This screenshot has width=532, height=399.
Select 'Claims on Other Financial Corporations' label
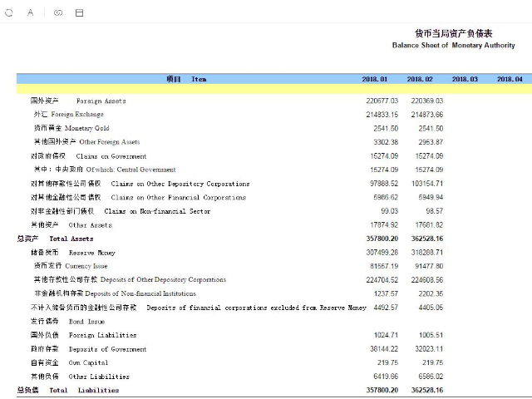(x=179, y=198)
